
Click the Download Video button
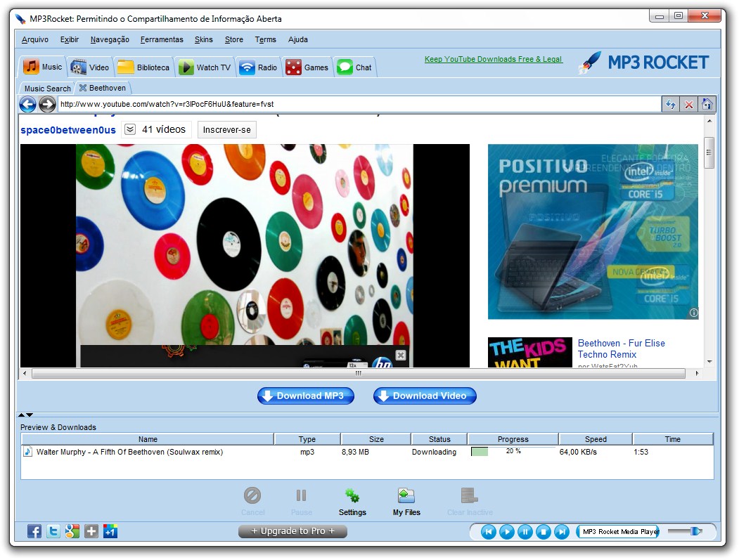[x=425, y=396]
